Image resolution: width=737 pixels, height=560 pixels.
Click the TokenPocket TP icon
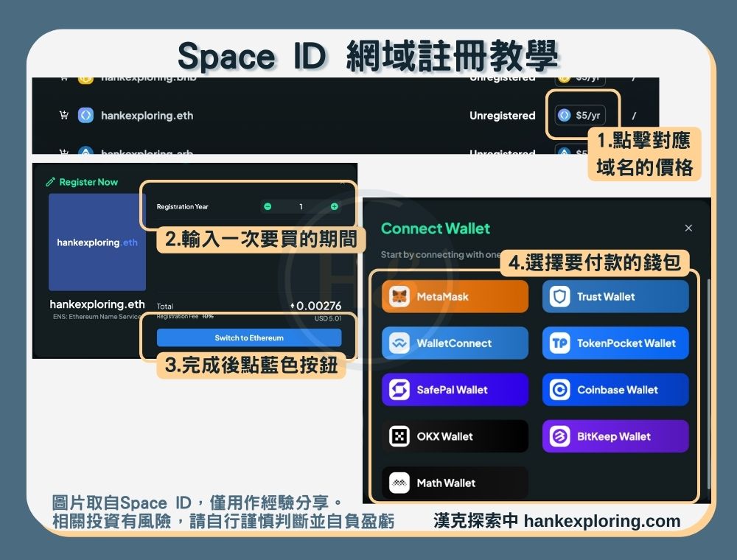[560, 343]
